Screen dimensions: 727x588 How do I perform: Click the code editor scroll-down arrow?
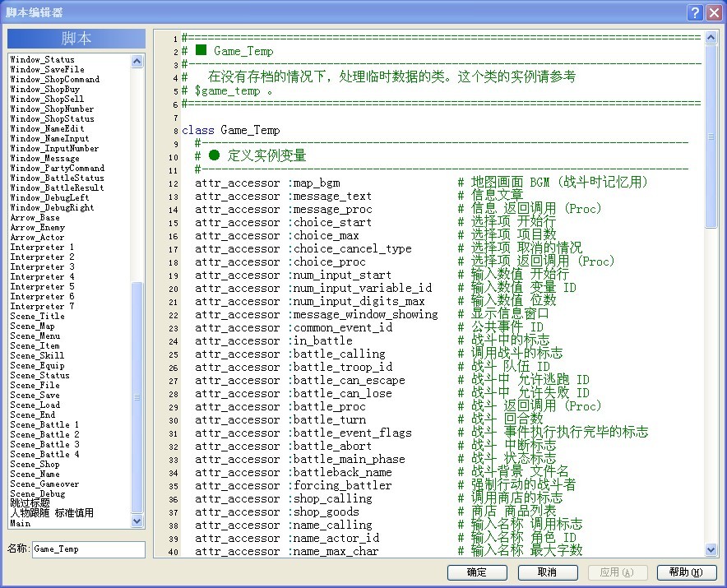(711, 550)
